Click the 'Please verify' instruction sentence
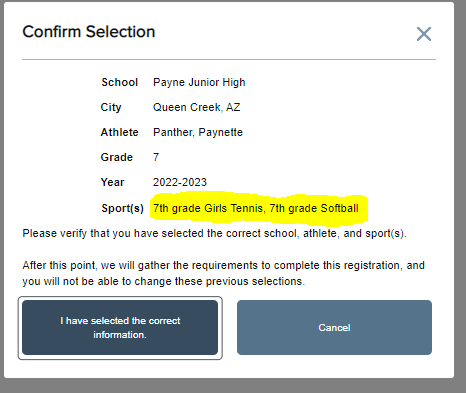Image resolution: width=466 pixels, height=393 pixels. [214, 233]
